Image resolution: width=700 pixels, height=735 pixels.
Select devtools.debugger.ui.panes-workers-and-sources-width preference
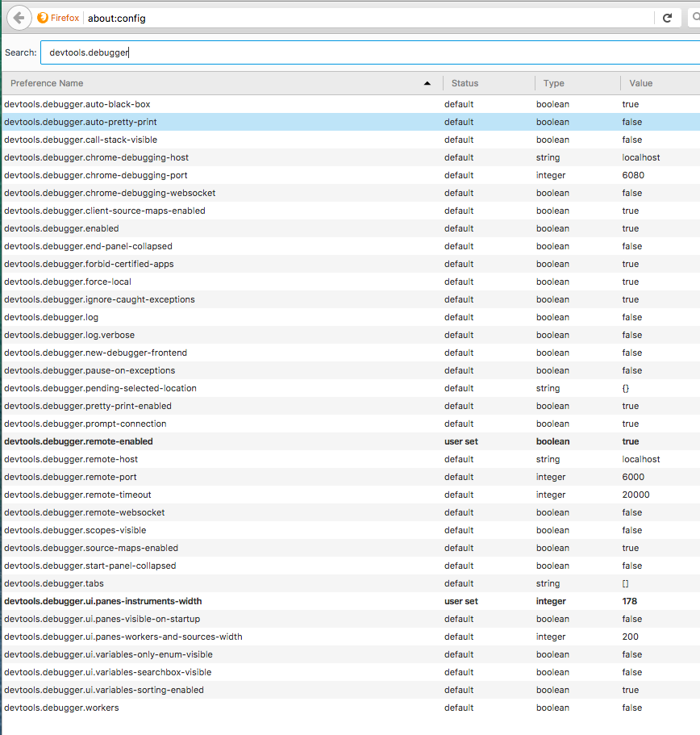click(351, 637)
